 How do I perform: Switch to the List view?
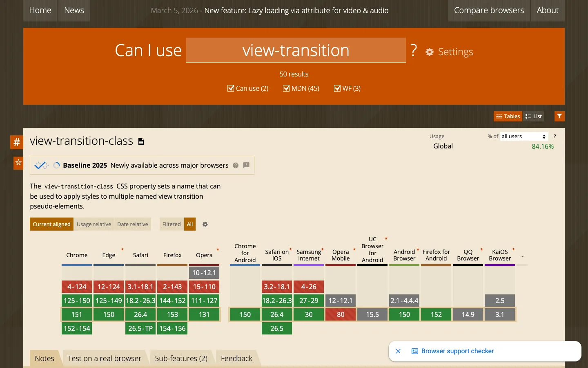pos(533,117)
